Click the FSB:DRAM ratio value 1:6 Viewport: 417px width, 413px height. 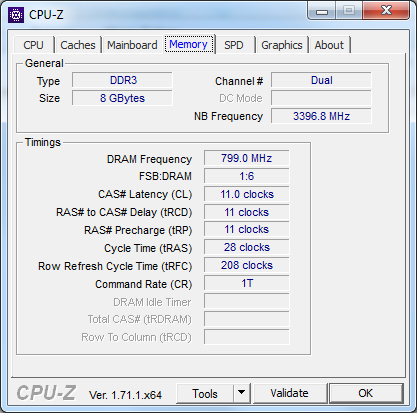click(x=247, y=176)
